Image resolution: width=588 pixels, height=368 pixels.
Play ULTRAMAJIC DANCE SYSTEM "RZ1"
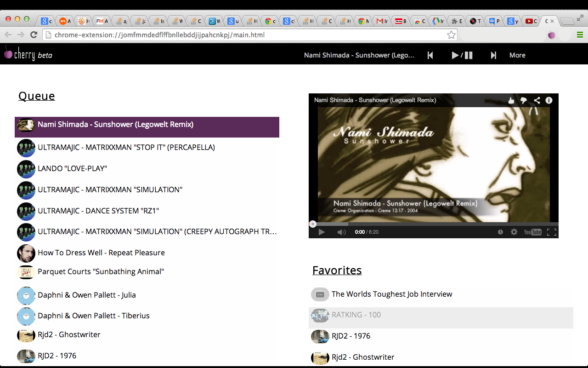(147, 211)
